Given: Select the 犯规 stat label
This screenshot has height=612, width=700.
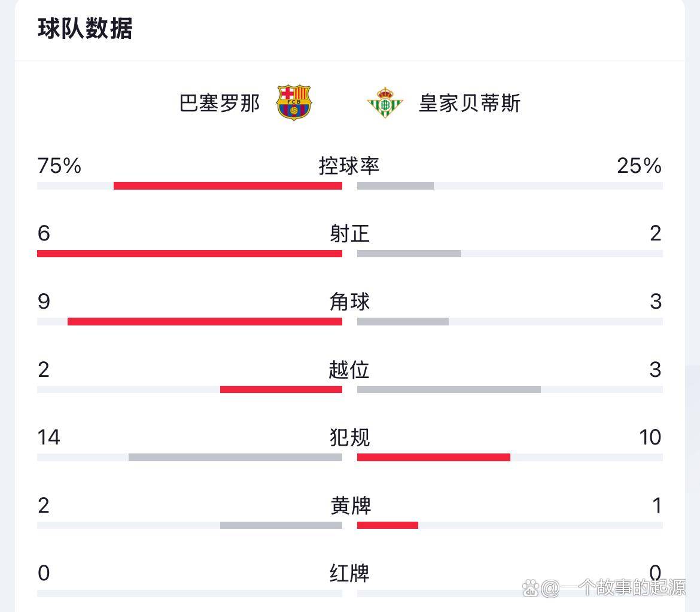Looking at the screenshot, I should (349, 437).
